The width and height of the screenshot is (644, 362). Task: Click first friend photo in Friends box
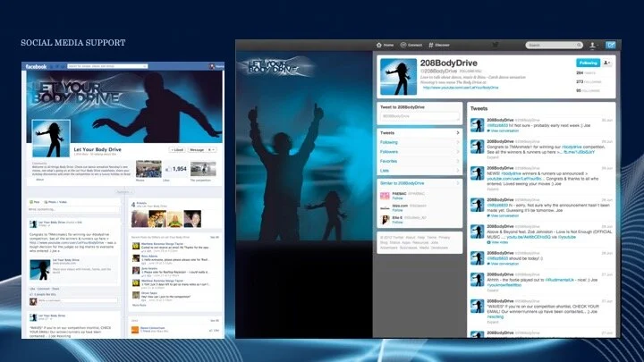coord(140,219)
